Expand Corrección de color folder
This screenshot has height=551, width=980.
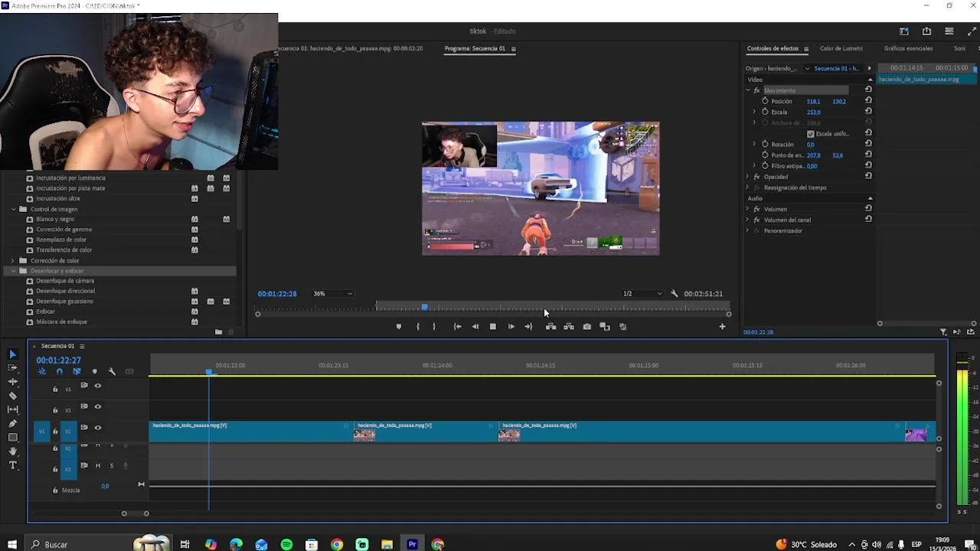pos(13,260)
